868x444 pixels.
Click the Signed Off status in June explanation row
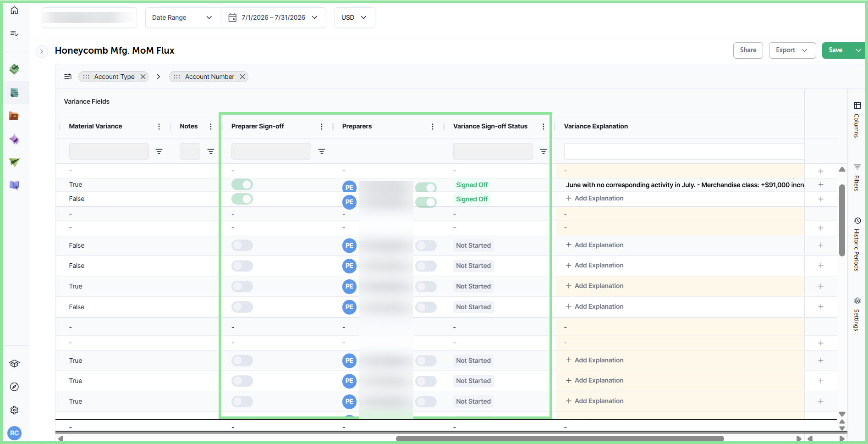[x=472, y=185]
